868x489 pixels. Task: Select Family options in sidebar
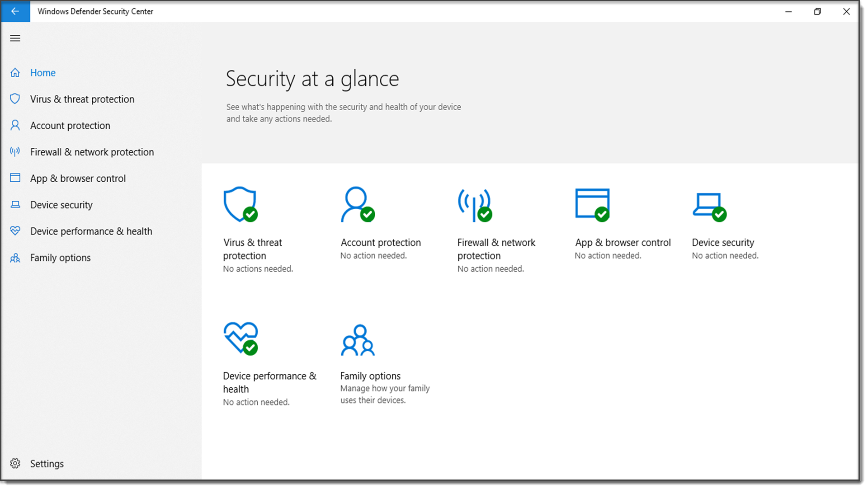pos(61,258)
